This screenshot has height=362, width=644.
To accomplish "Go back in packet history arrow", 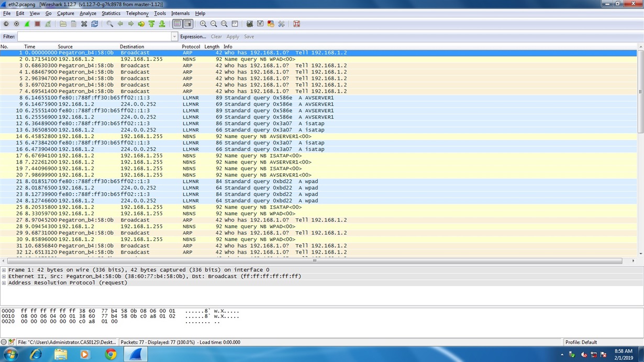I will [x=120, y=24].
